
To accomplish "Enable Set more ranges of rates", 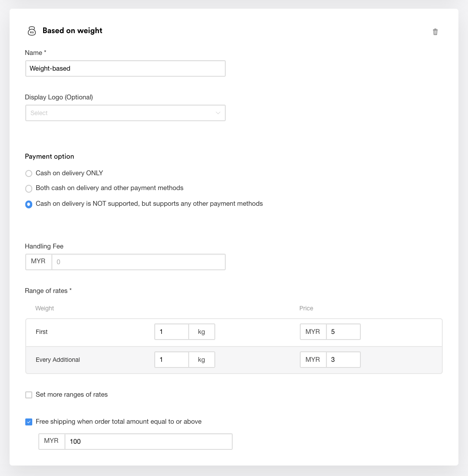I will point(28,394).
